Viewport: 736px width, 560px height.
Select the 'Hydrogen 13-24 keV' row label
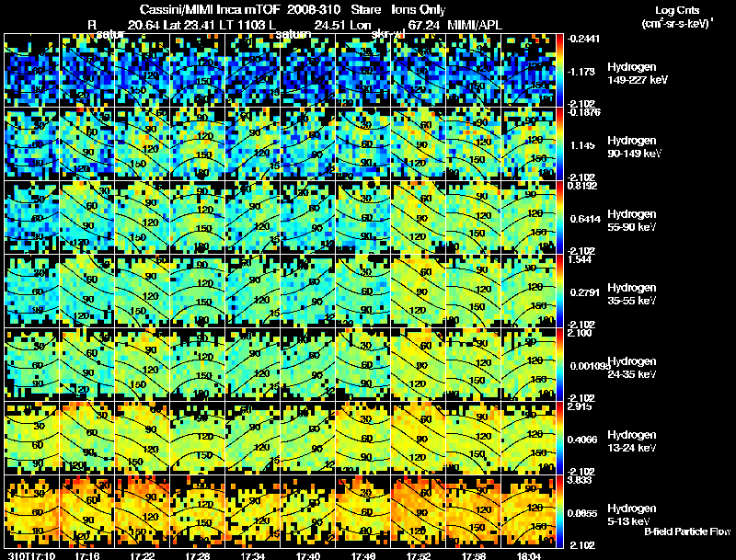[632, 441]
